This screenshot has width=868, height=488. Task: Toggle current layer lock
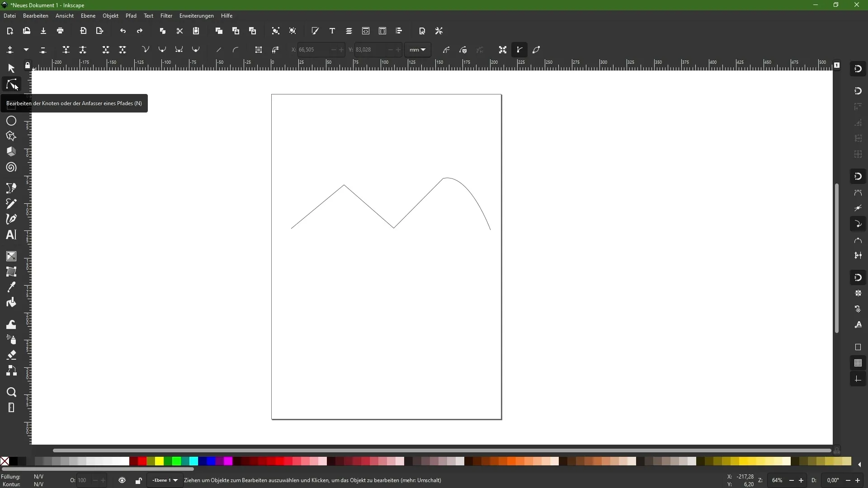(139, 481)
